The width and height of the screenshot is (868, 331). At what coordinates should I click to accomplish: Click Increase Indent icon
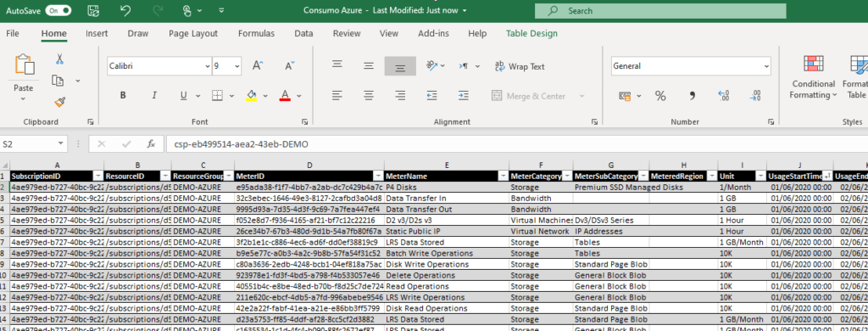pyautogui.click(x=464, y=96)
